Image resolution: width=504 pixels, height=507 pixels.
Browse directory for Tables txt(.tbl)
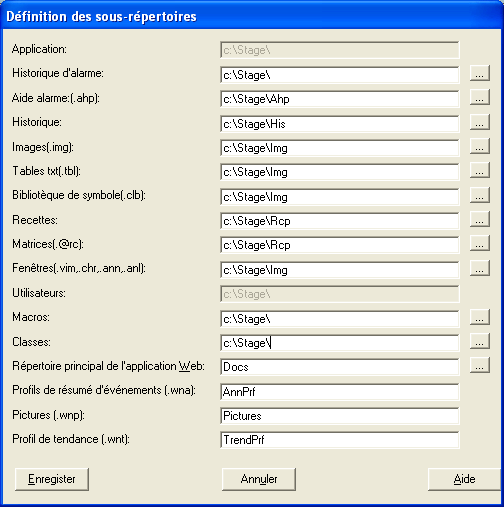(480, 170)
